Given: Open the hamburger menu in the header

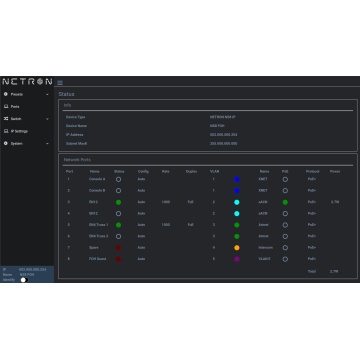Looking at the screenshot, I should [60, 83].
